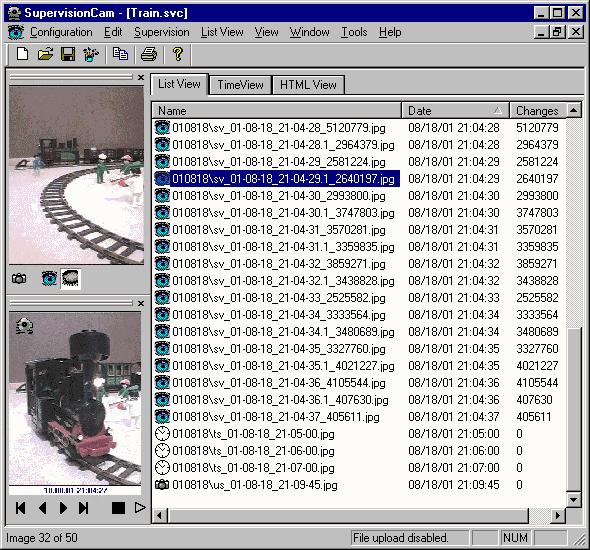
Task: Print with the printer toolbar icon
Action: click(149, 54)
